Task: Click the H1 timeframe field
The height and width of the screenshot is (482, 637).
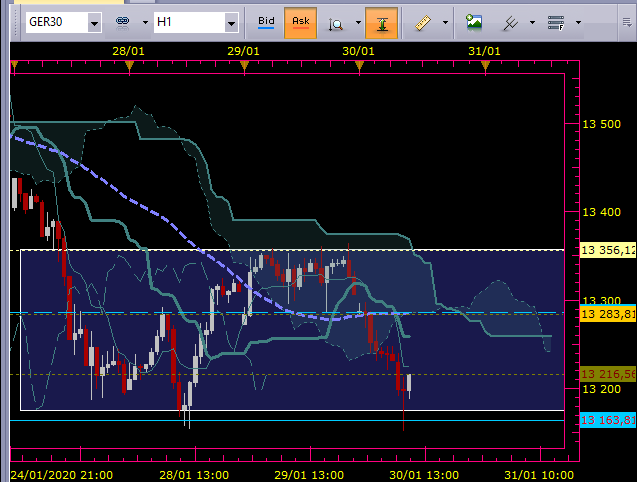Action: point(190,22)
